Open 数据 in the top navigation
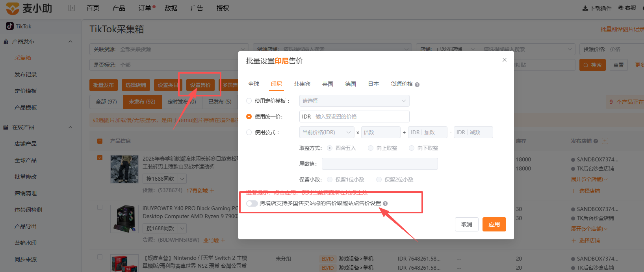The width and height of the screenshot is (644, 272). (x=171, y=8)
